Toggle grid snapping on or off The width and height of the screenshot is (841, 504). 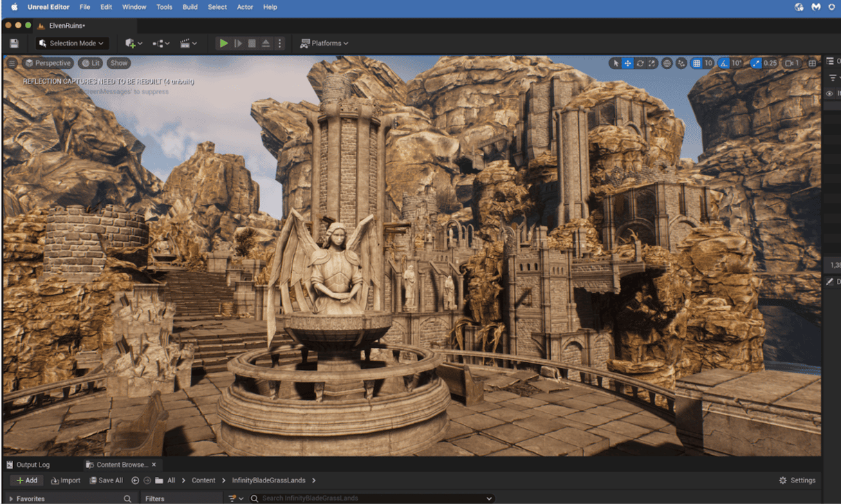(x=696, y=64)
